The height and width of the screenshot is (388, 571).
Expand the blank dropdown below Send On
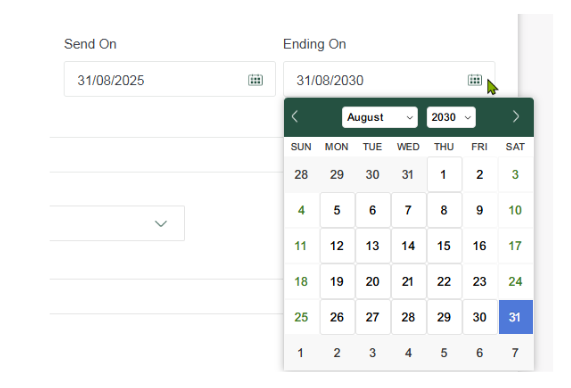(x=117, y=223)
